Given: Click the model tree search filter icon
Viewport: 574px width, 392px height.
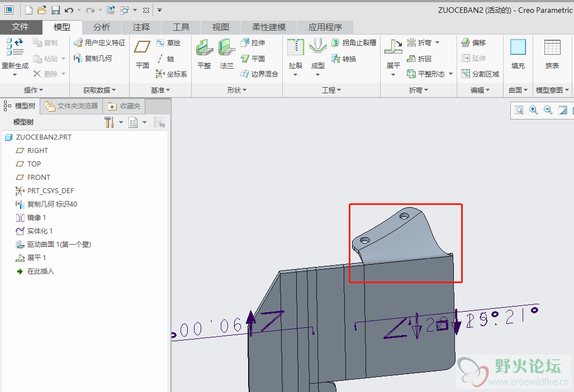Looking at the screenshot, I should 159,122.
